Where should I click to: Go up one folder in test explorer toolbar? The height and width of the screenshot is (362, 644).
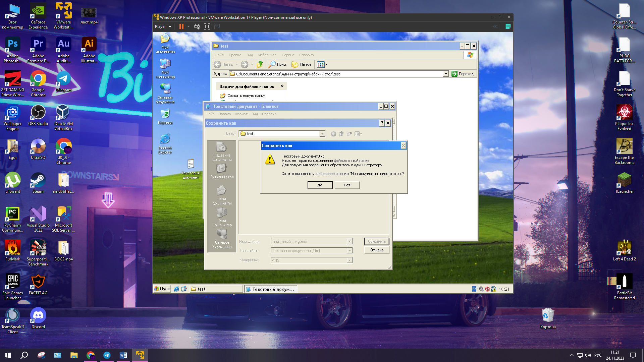[x=260, y=64]
